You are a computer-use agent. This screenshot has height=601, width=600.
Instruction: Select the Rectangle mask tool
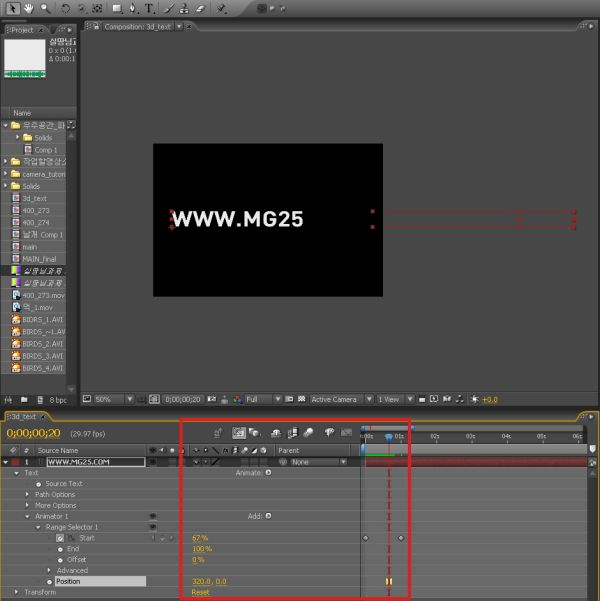117,8
